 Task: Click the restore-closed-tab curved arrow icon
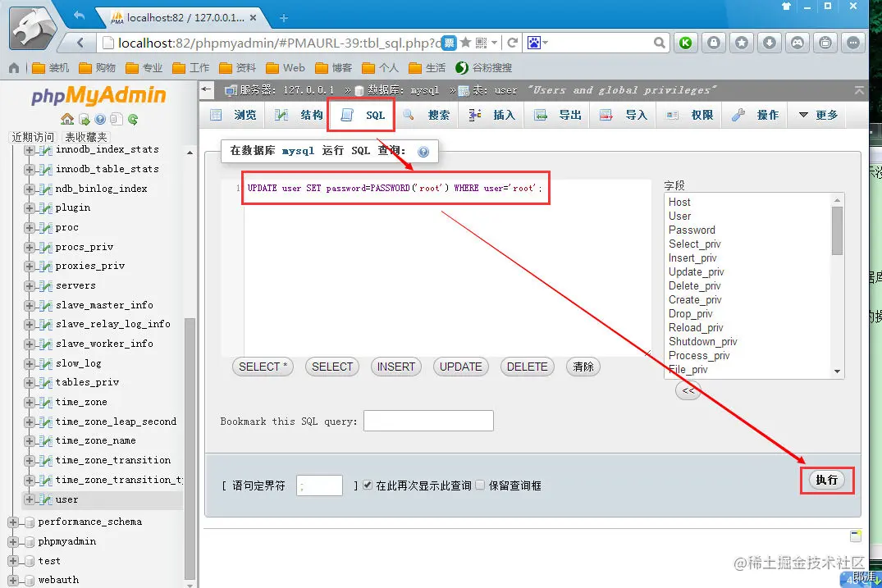tap(79, 16)
